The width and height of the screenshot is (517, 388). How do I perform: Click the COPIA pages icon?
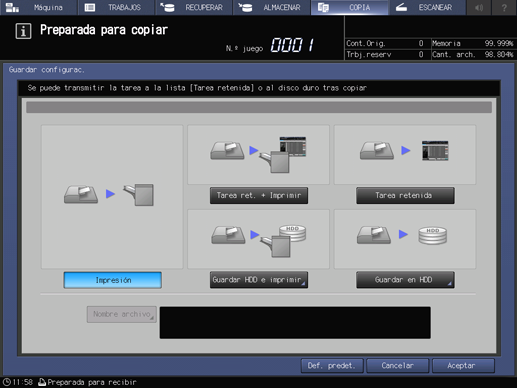[323, 7]
